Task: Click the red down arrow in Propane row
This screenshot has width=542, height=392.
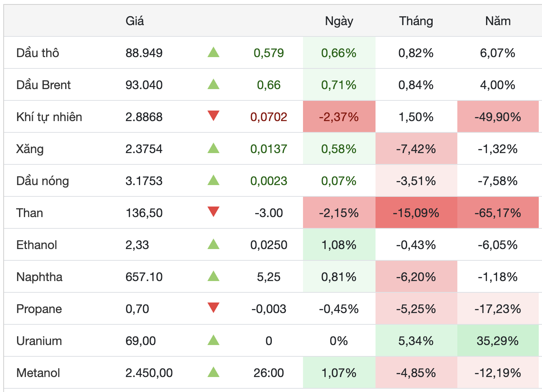Action: 213,308
